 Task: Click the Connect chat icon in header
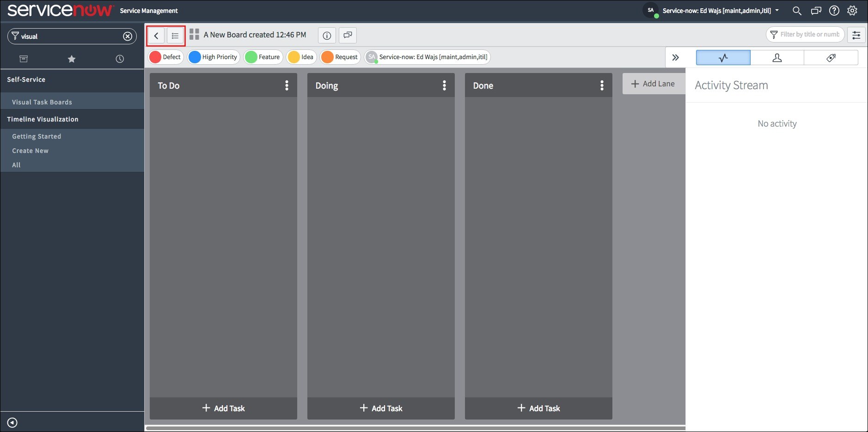pos(815,10)
